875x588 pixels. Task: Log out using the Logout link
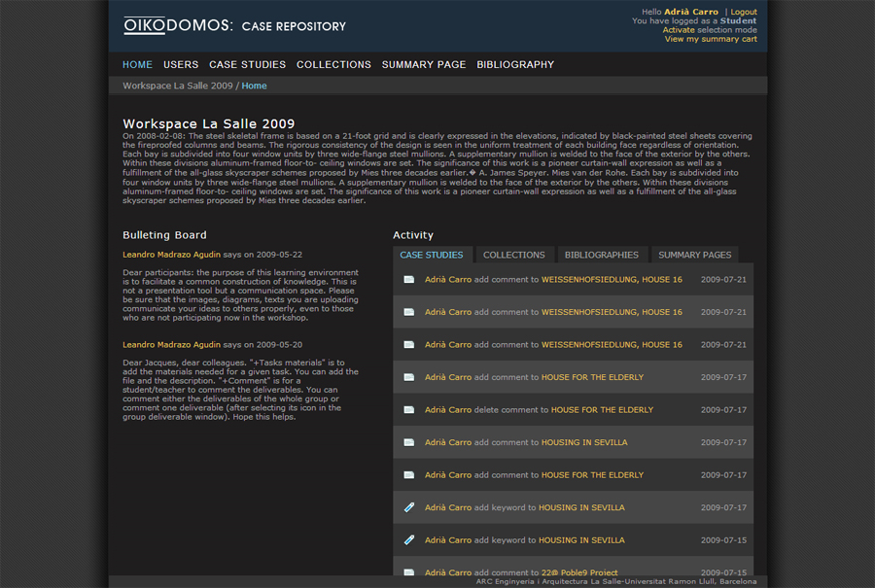(744, 12)
